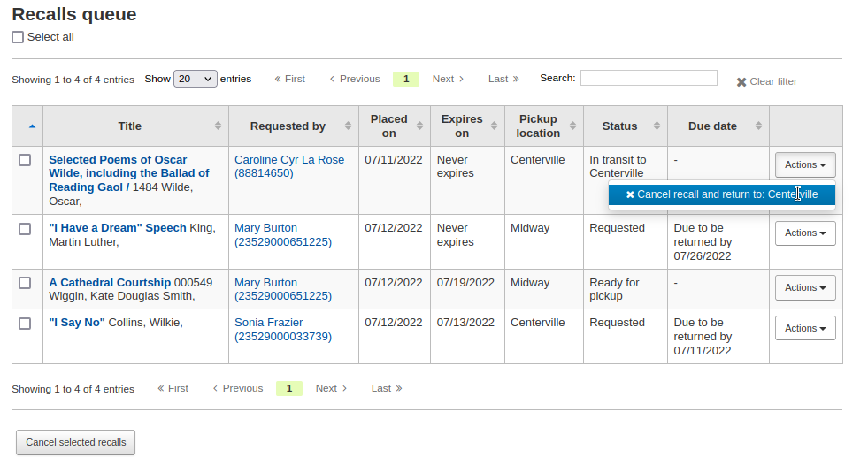Open "A Cathedral Courtship" title link
The image size is (868, 465).
[110, 283]
